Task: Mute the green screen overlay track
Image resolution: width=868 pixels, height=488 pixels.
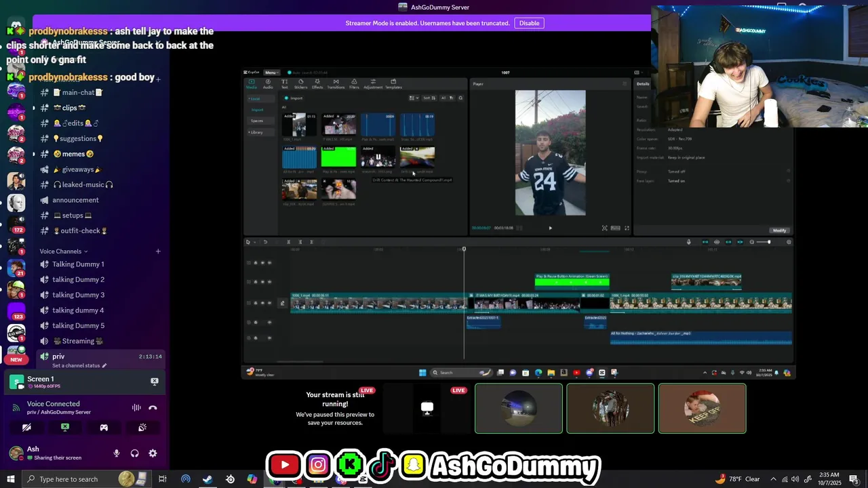Action: (x=270, y=281)
